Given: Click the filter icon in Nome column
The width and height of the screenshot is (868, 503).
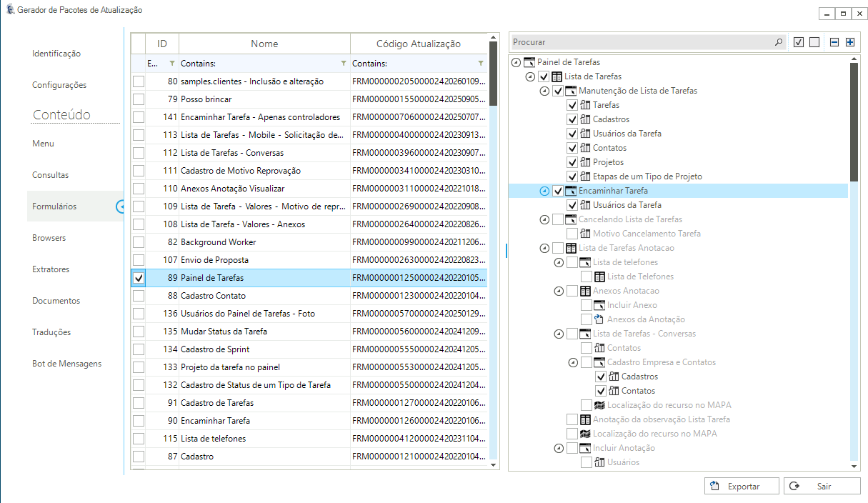Looking at the screenshot, I should point(344,64).
